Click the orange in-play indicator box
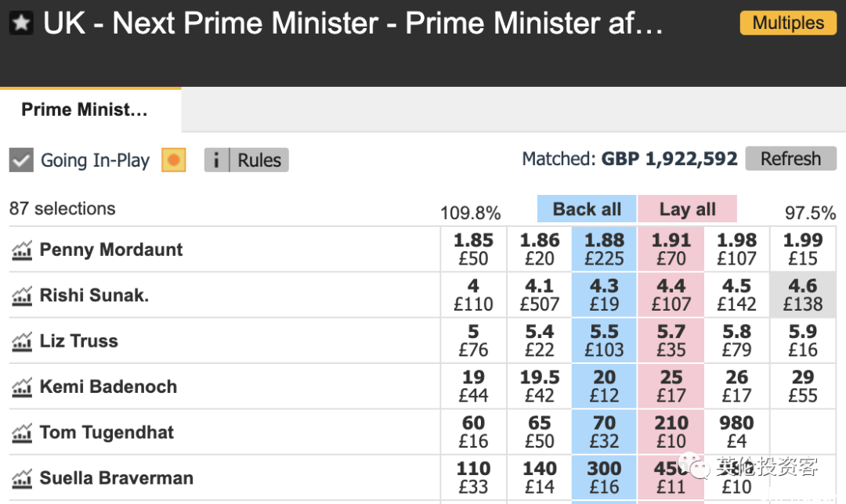846x504 pixels. click(x=174, y=160)
